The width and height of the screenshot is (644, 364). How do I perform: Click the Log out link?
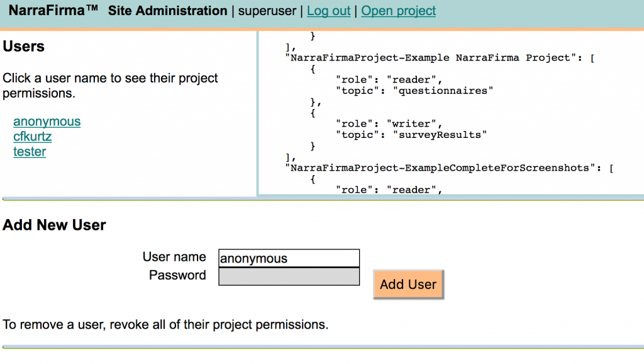click(328, 11)
